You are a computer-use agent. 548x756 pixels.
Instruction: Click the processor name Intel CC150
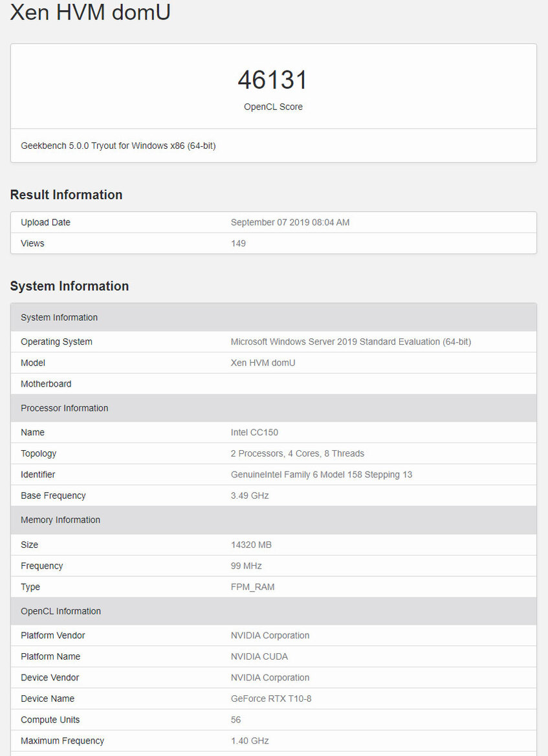click(x=254, y=432)
